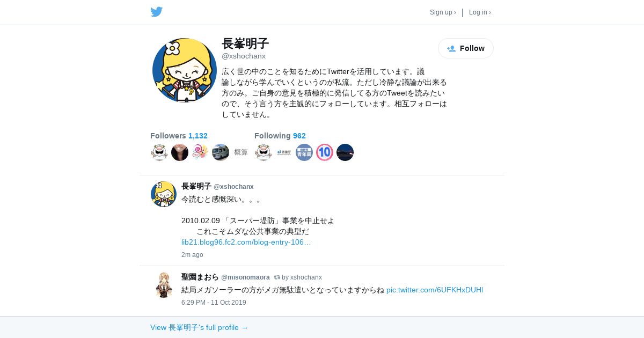Follow 長峯明子 with the Follow button
Viewport: 644px width, 338px height.
tap(466, 48)
